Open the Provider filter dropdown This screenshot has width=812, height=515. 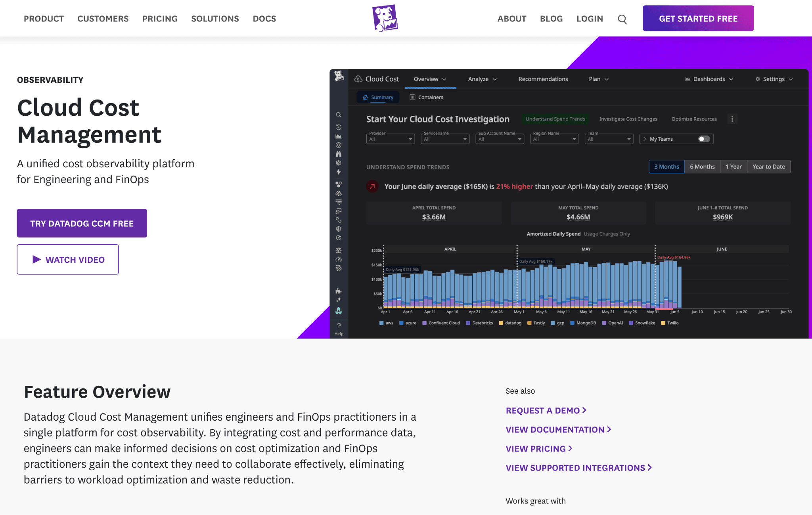click(391, 139)
